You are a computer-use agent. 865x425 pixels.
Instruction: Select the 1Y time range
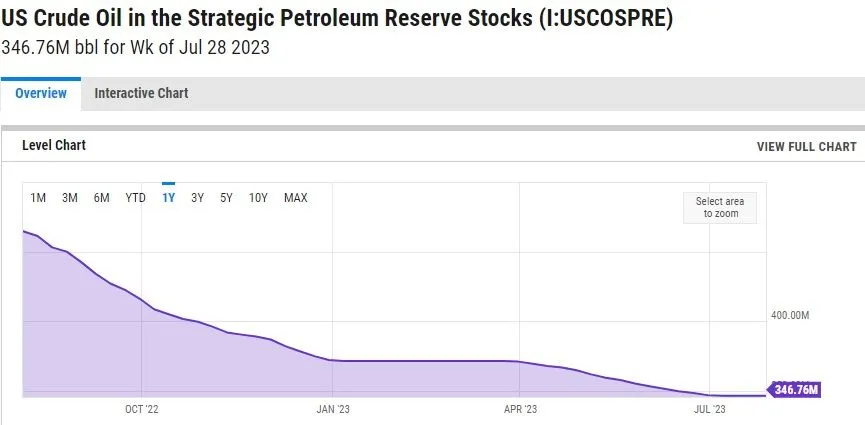tap(168, 198)
